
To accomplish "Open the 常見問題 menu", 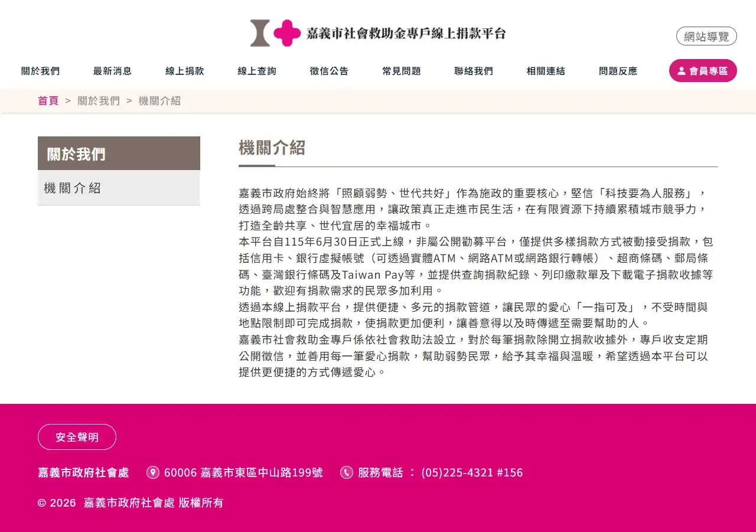I will (402, 71).
